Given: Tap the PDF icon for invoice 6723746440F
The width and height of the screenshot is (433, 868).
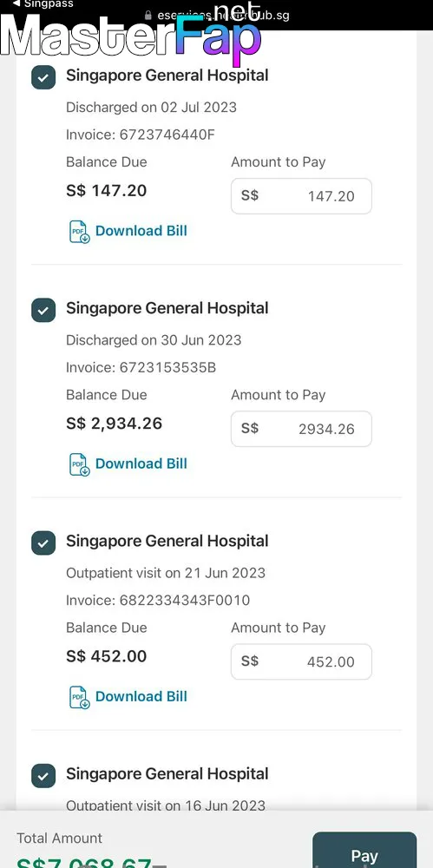Looking at the screenshot, I should [79, 232].
